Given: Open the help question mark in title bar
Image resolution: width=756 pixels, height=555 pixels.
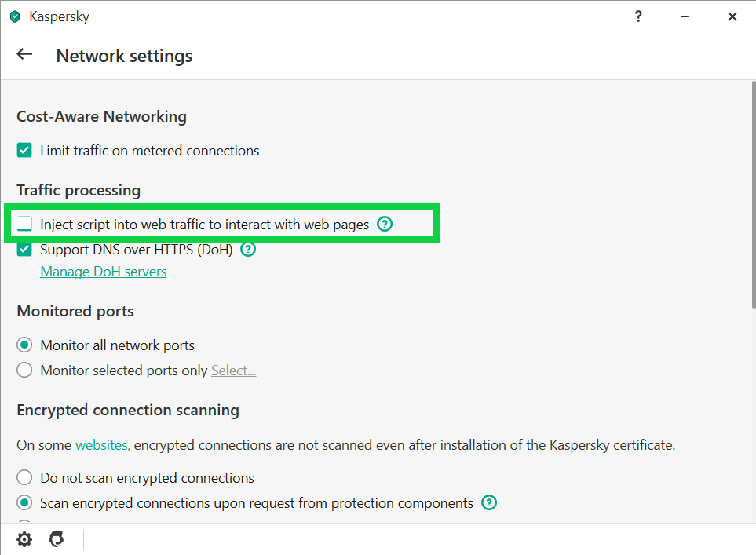Looking at the screenshot, I should (639, 16).
